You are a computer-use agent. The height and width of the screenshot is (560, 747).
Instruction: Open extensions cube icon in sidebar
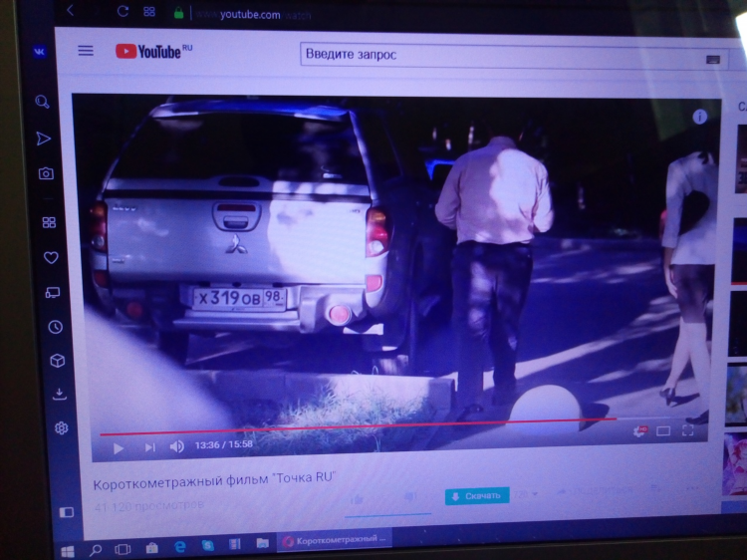point(58,361)
